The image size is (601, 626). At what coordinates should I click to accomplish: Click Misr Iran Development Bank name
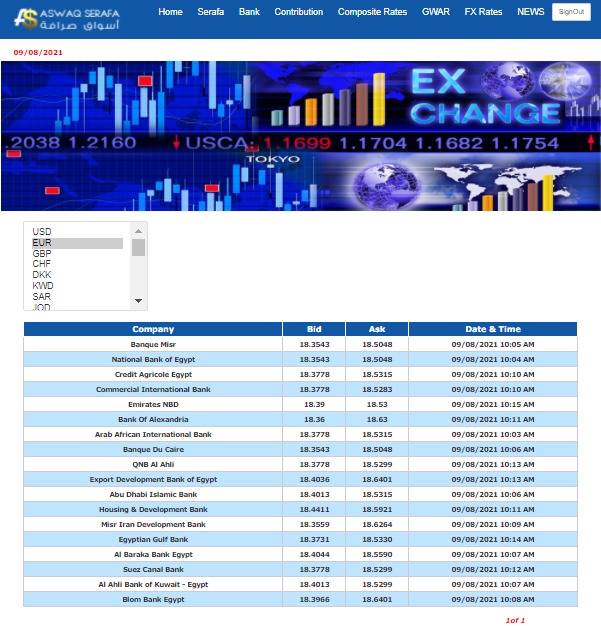153,525
